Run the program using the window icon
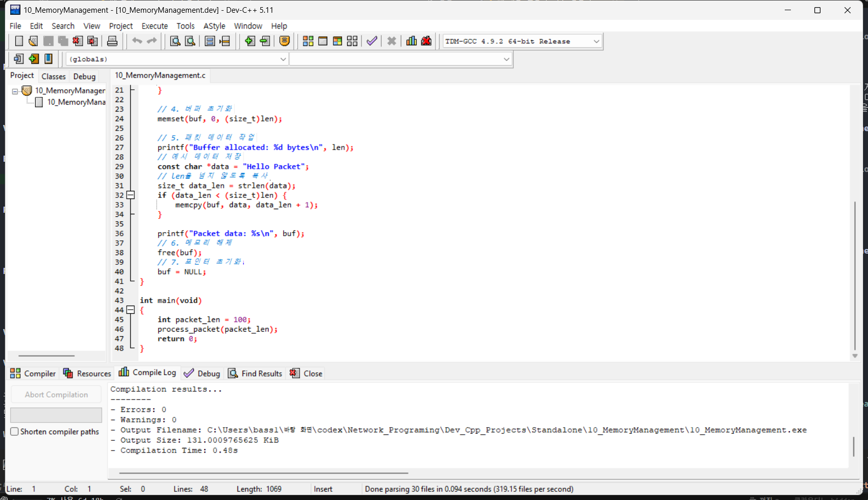The image size is (868, 500). click(323, 41)
